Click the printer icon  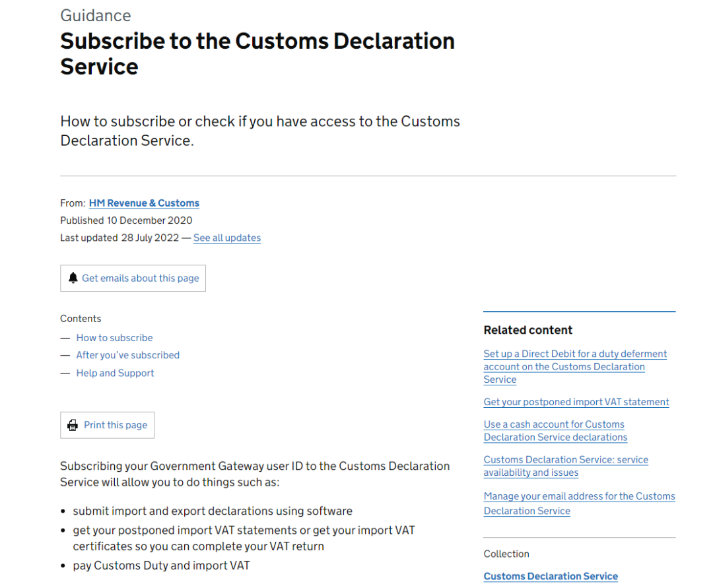click(73, 426)
